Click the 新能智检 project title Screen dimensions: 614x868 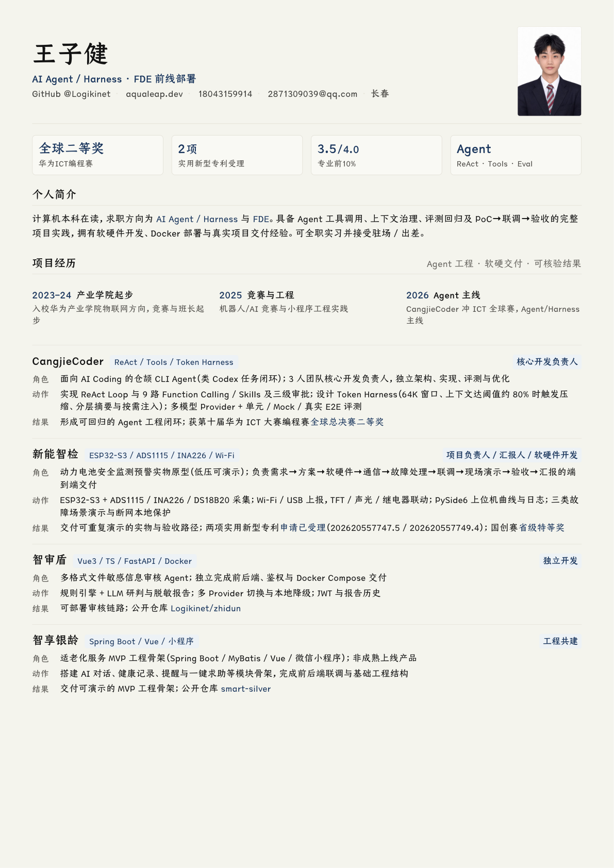(x=55, y=454)
